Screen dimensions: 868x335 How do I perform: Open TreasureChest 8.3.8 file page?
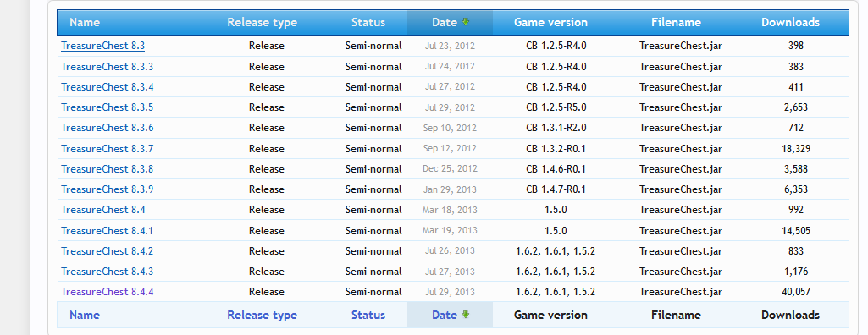(108, 168)
